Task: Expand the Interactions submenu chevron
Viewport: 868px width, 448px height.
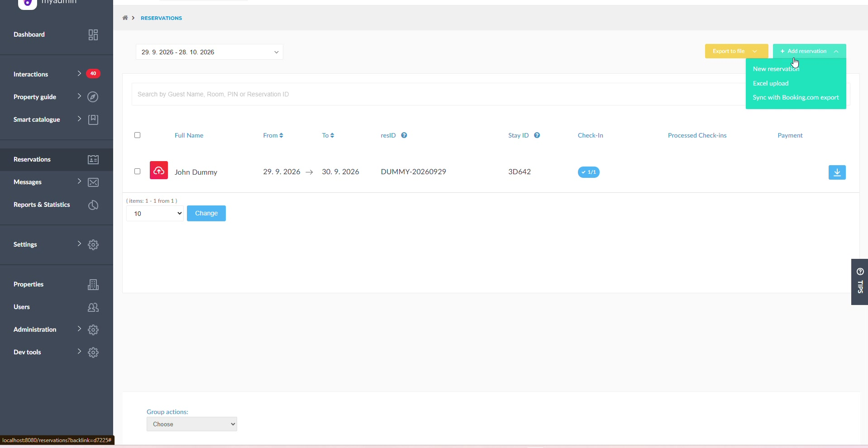Action: [x=79, y=73]
